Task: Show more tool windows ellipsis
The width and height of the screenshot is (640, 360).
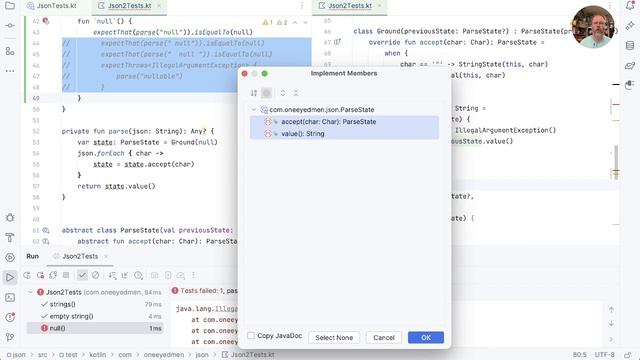Action: click(10, 71)
